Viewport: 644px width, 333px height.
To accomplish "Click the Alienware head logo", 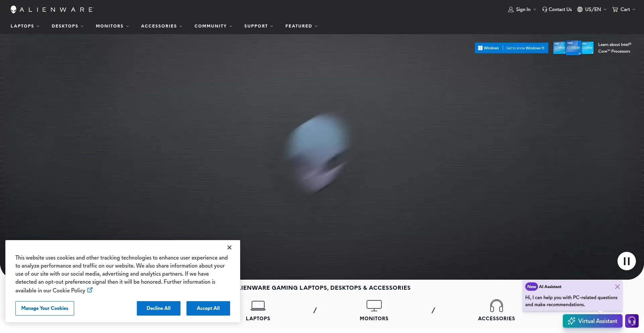I will tap(13, 9).
